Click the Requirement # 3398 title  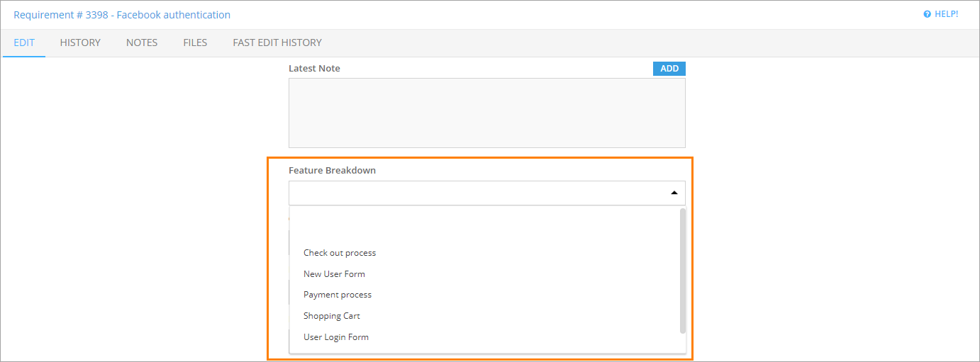click(x=122, y=15)
